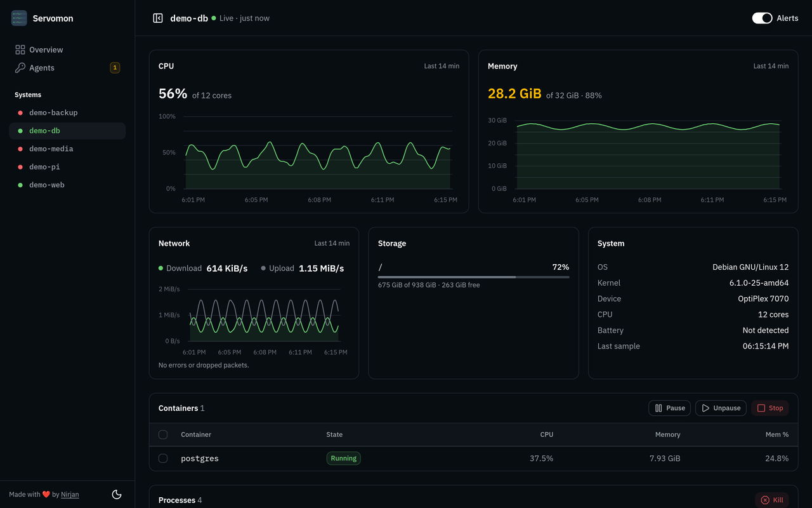Click the Upload legend entry
Image resolution: width=812 pixels, height=508 pixels.
tap(303, 269)
